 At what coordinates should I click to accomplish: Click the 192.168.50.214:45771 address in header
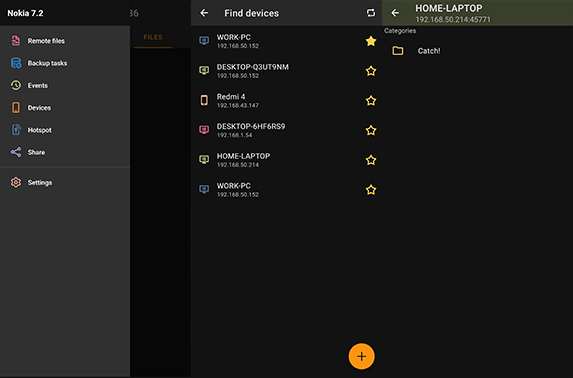click(x=453, y=19)
